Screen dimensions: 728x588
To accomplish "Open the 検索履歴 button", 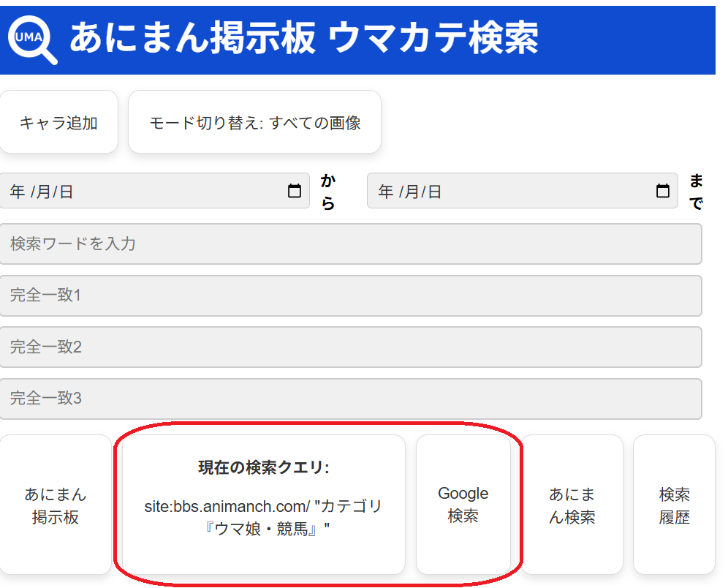I will pos(674,505).
